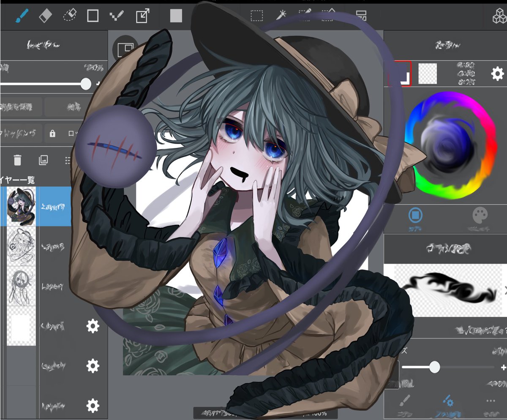Select the Eraser tool in top toolbar

click(45, 16)
